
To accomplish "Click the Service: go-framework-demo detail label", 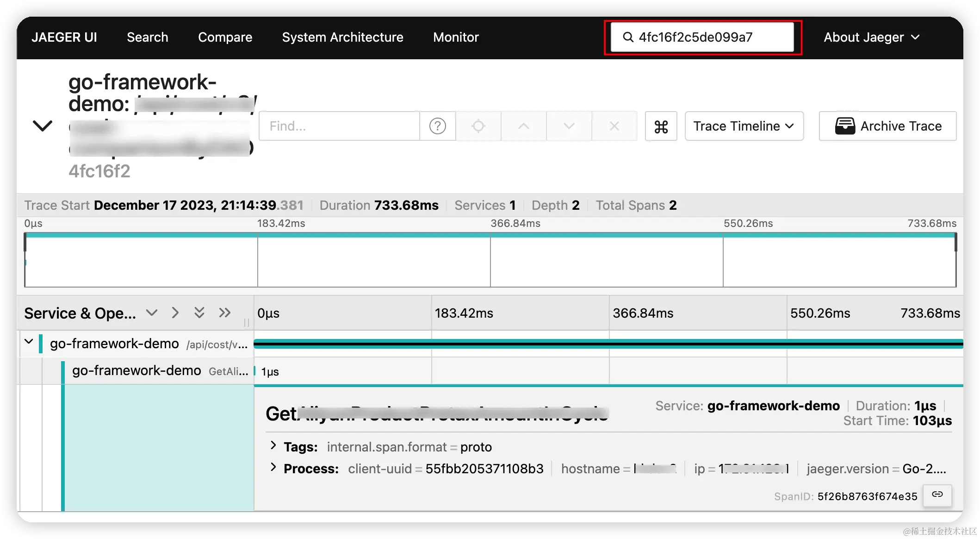I will pyautogui.click(x=748, y=406).
